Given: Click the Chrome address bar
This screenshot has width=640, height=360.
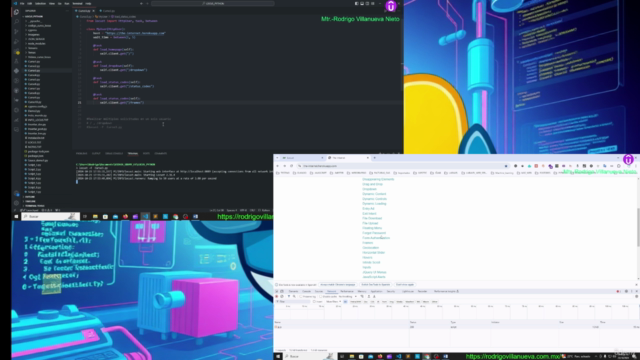Looking at the screenshot, I should click(x=402, y=166).
